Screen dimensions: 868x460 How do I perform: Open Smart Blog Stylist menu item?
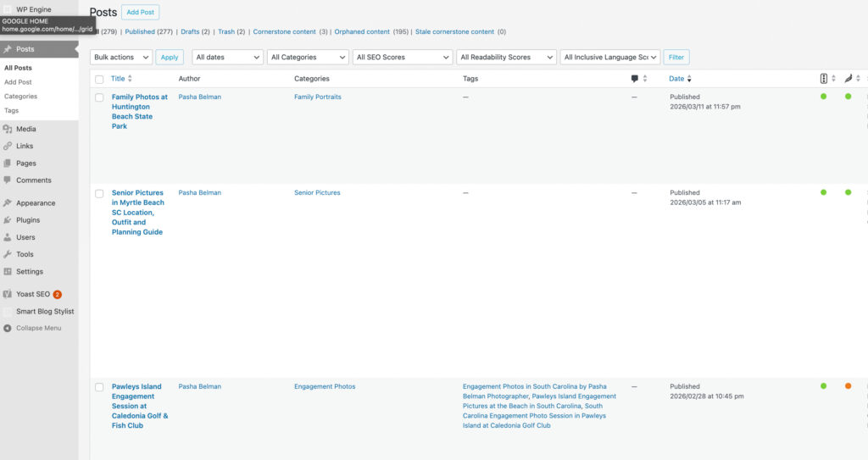point(45,311)
